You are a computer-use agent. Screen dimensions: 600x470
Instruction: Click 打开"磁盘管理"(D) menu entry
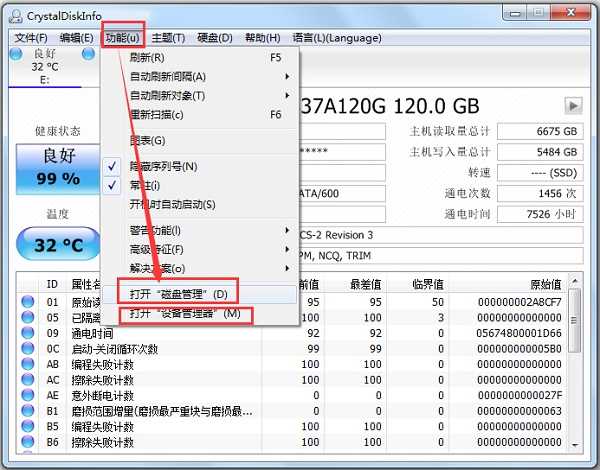coord(200,294)
